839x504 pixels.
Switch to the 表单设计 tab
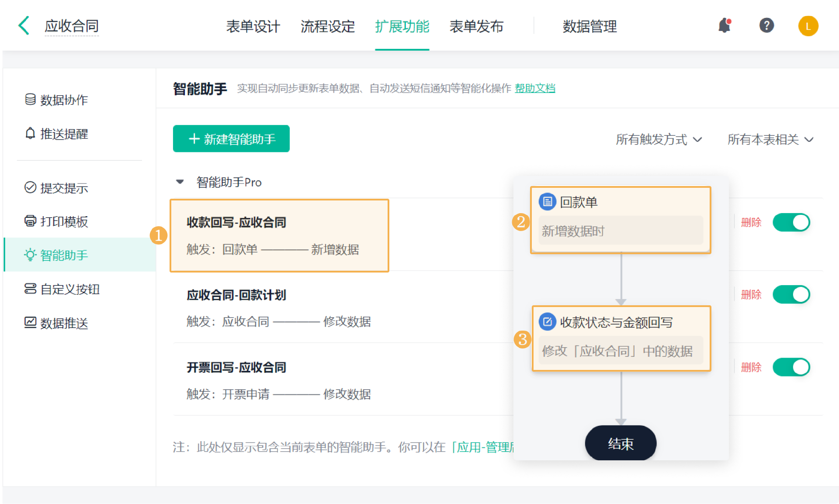tap(253, 26)
